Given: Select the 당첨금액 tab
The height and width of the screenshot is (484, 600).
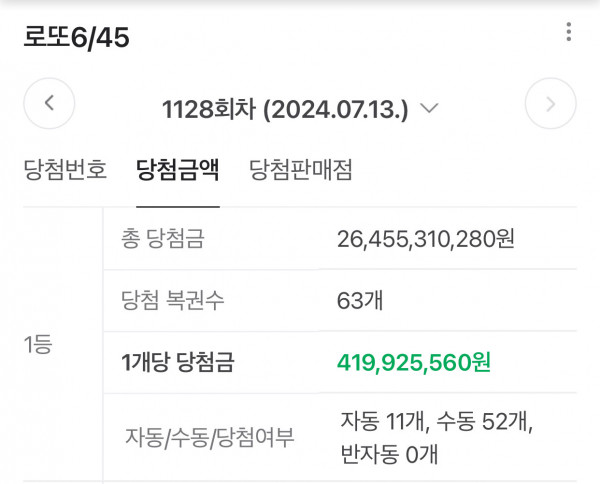Looking at the screenshot, I should click(x=178, y=169).
